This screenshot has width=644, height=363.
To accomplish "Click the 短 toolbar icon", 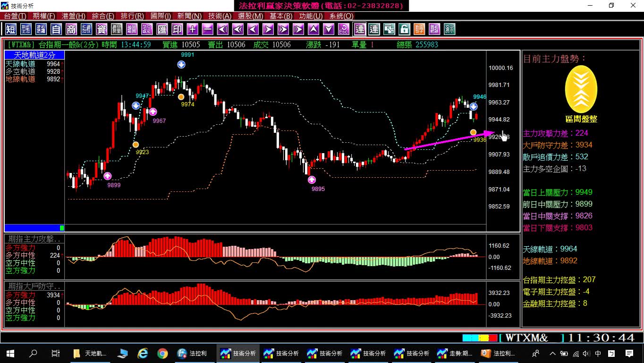I will [x=11, y=29].
